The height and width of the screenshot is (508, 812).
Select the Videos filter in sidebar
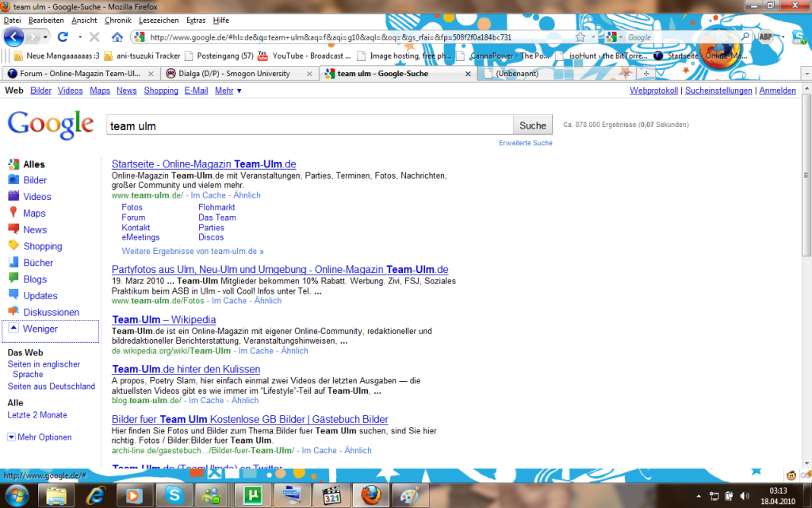pyautogui.click(x=36, y=197)
